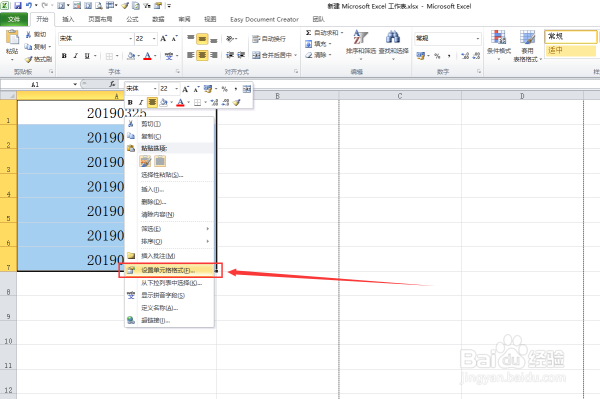The width and height of the screenshot is (600, 399).
Task: Click the ribbon increase indent icon
Action: (x=241, y=55)
